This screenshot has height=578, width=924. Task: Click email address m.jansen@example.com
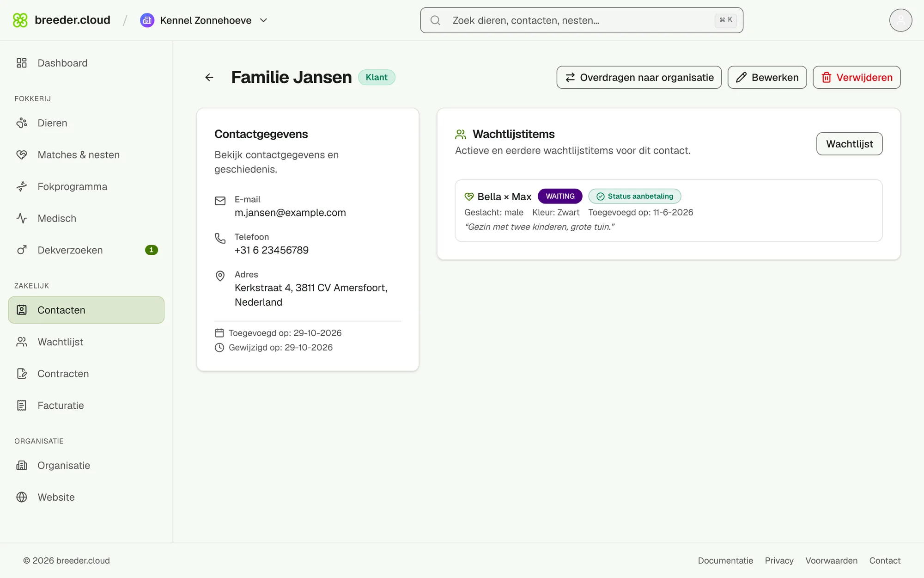pyautogui.click(x=290, y=213)
